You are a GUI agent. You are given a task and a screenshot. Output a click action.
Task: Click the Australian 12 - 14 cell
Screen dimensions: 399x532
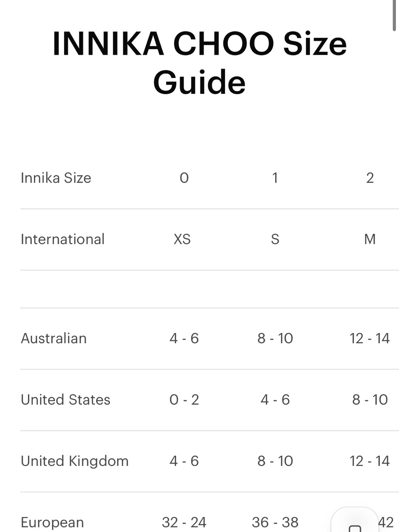tap(369, 338)
